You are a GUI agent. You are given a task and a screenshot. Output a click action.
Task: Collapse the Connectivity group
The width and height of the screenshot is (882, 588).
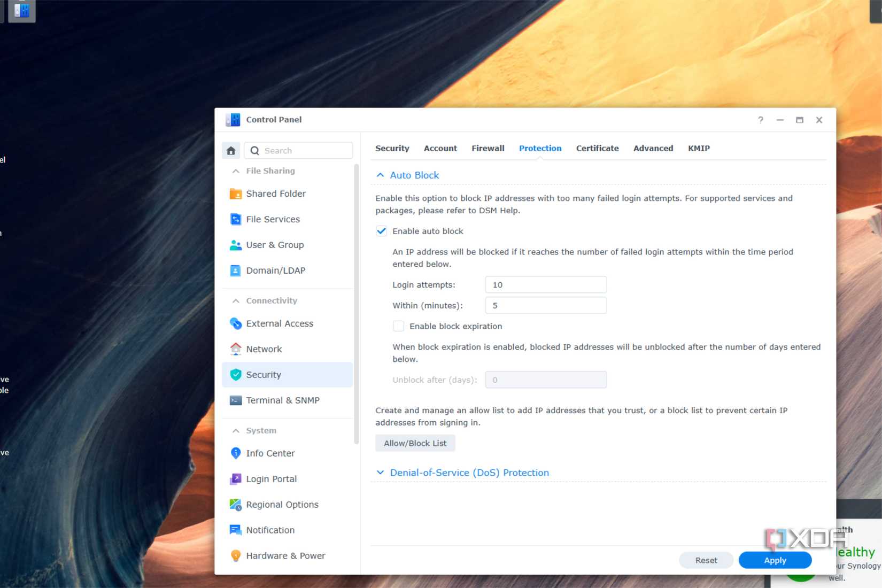[x=236, y=301]
